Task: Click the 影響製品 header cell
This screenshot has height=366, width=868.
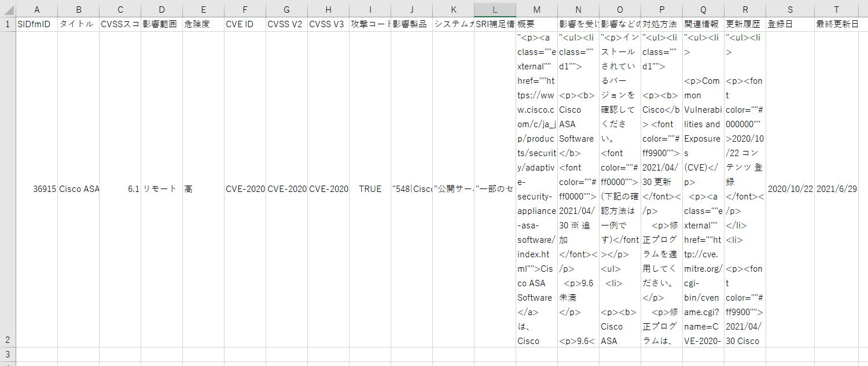Action: [412, 24]
